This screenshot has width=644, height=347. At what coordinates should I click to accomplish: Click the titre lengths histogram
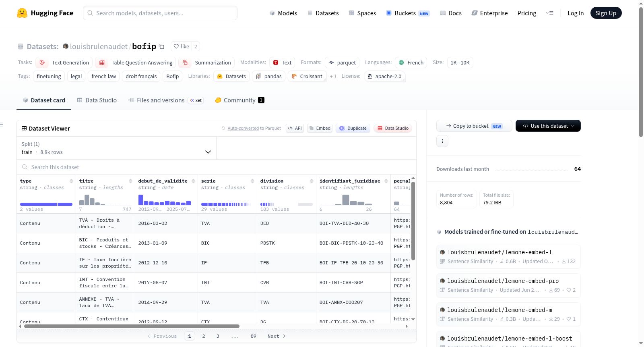(x=105, y=199)
